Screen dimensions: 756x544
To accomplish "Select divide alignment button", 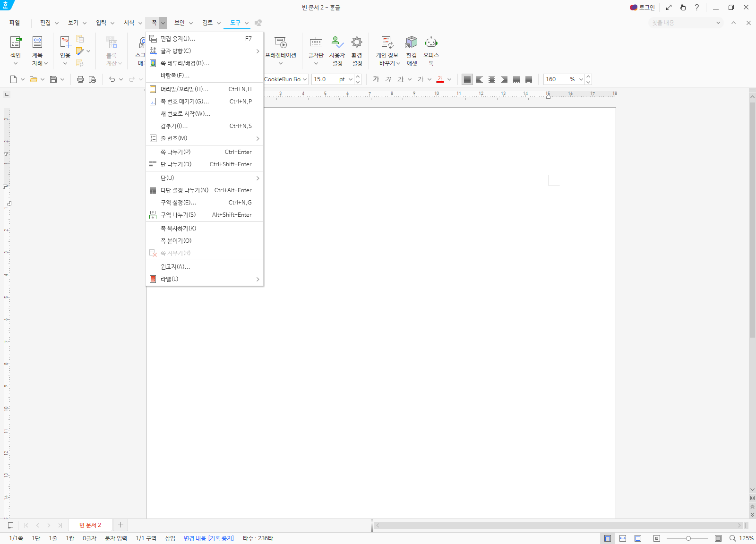I will click(x=529, y=79).
